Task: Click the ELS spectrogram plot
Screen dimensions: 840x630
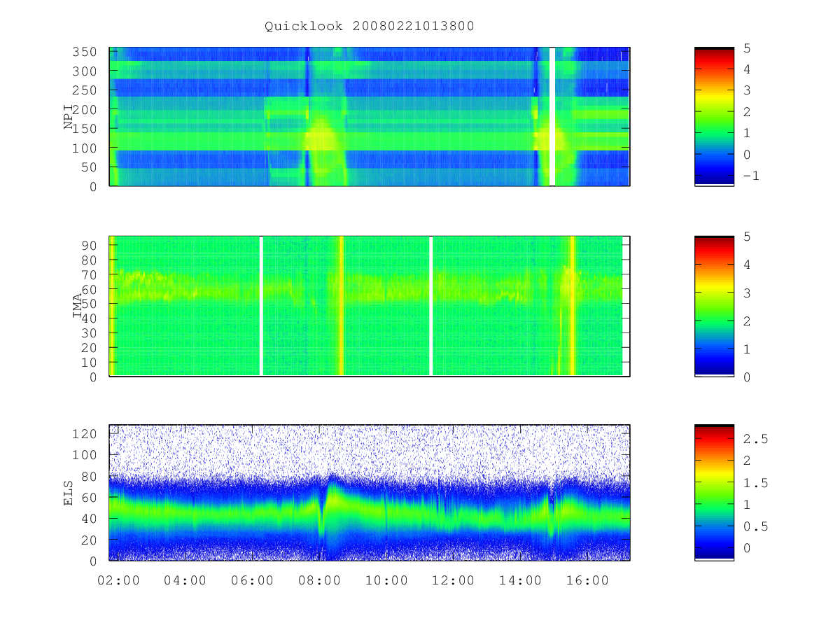Action: [370, 493]
